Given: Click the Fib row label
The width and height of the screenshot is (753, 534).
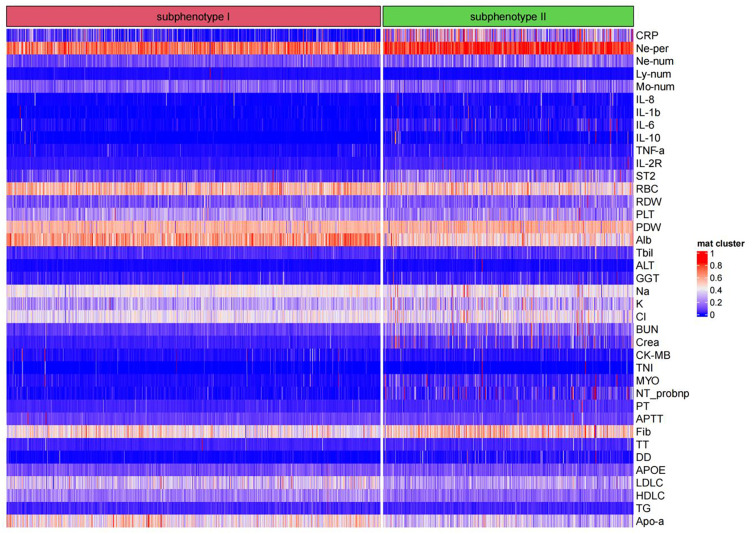Looking at the screenshot, I should [644, 432].
